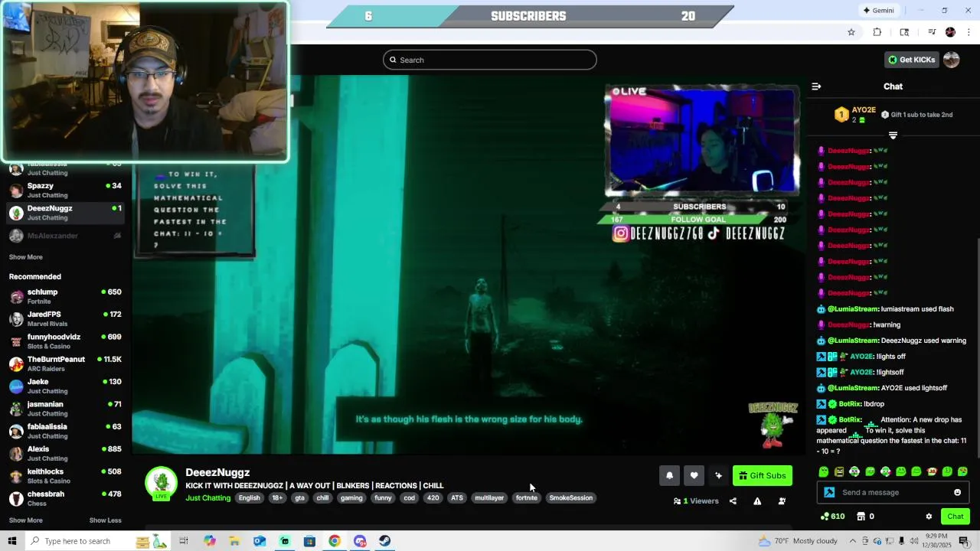Open Spazzy channel in sidebar

65,190
